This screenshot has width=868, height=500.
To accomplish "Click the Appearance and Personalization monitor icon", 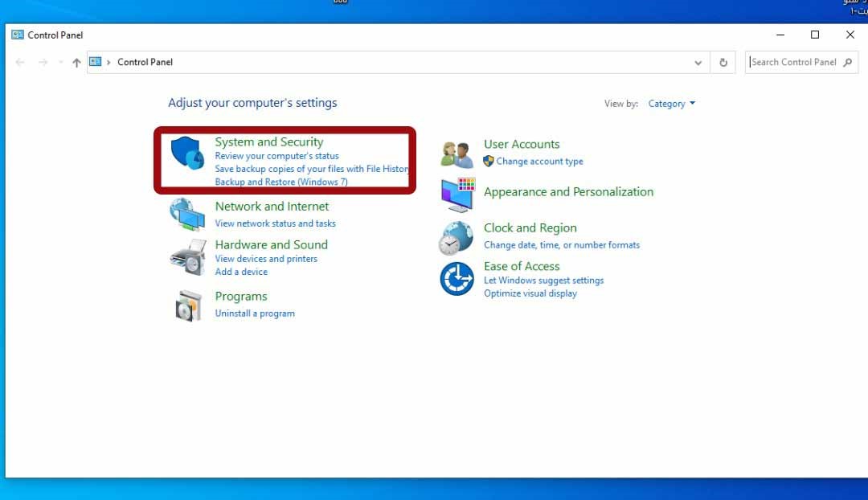I will (x=457, y=195).
